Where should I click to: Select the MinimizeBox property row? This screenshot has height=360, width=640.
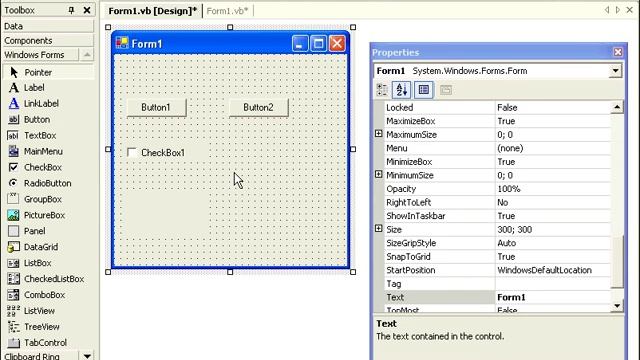(498, 162)
